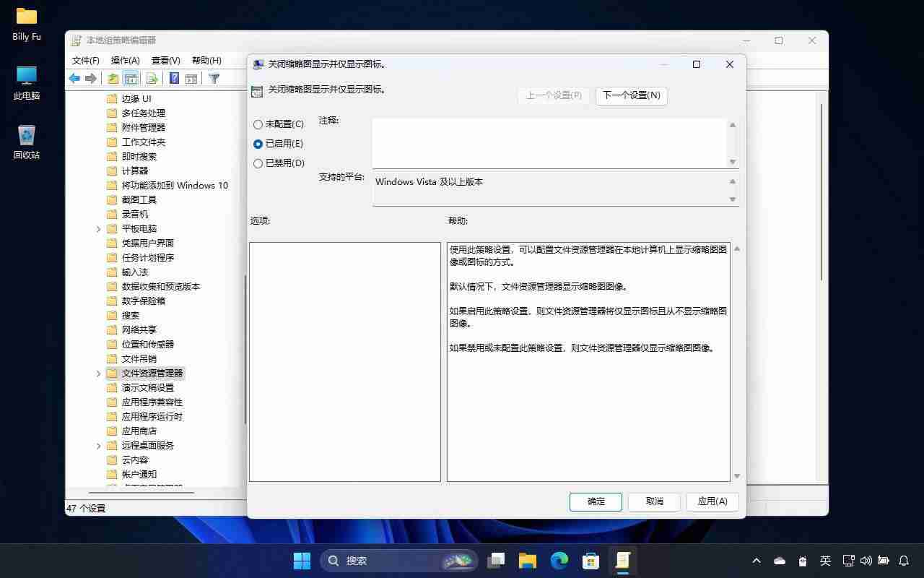Open the 查看 menu

(165, 60)
